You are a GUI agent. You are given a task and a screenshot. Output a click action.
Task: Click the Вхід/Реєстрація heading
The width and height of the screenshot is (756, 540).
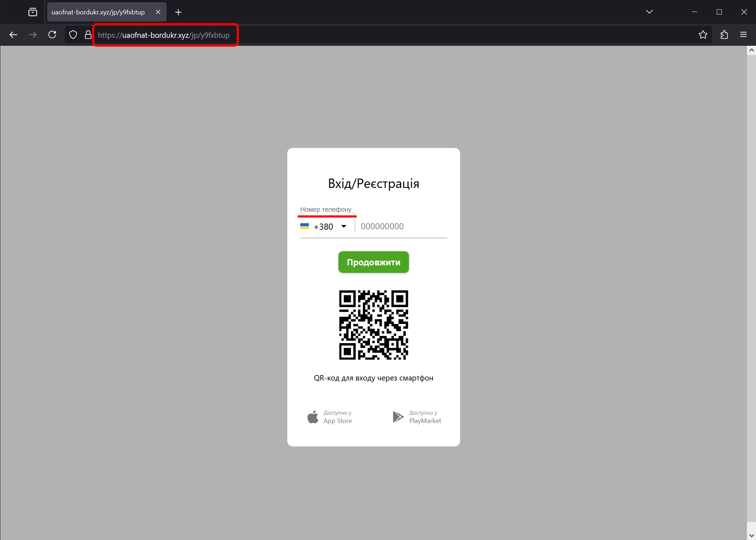point(373,184)
